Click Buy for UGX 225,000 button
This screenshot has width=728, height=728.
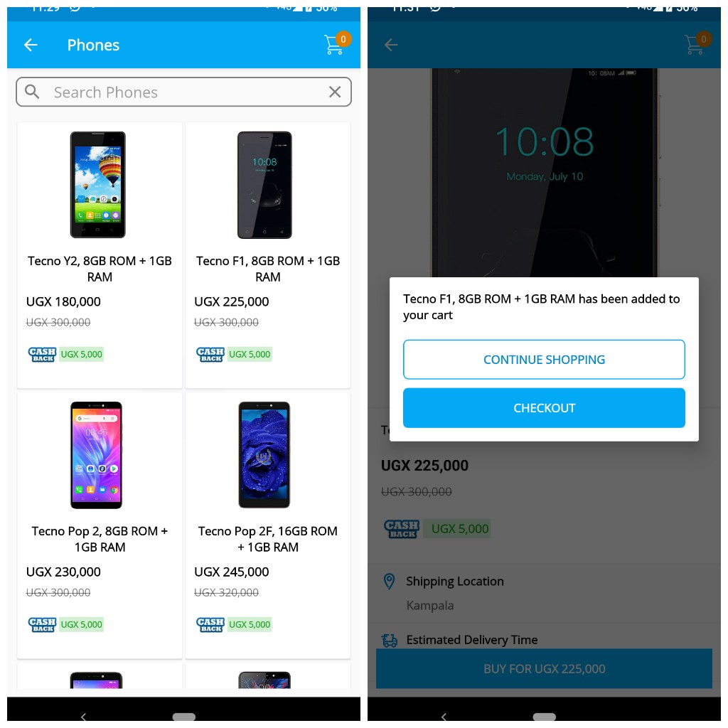pyautogui.click(x=544, y=668)
